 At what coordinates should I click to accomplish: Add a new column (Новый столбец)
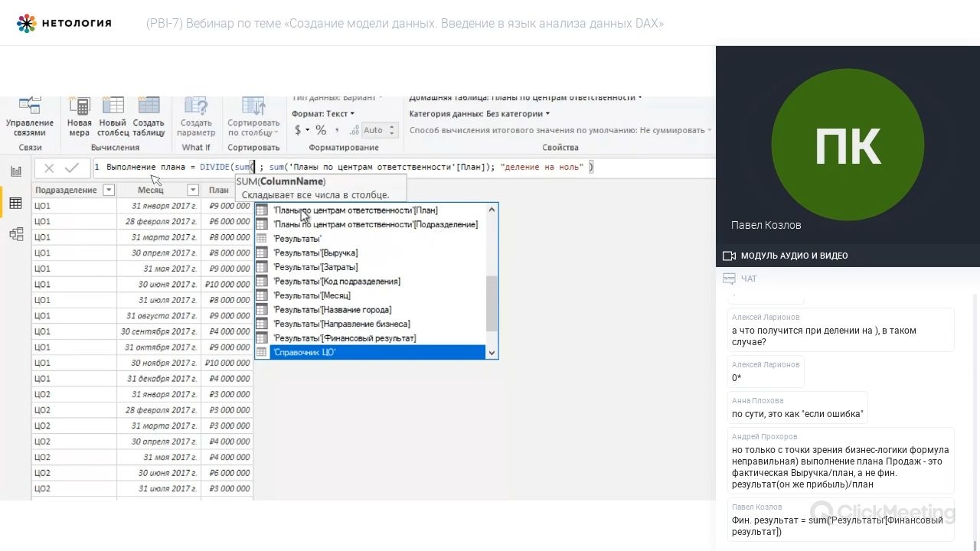pyautogui.click(x=113, y=118)
